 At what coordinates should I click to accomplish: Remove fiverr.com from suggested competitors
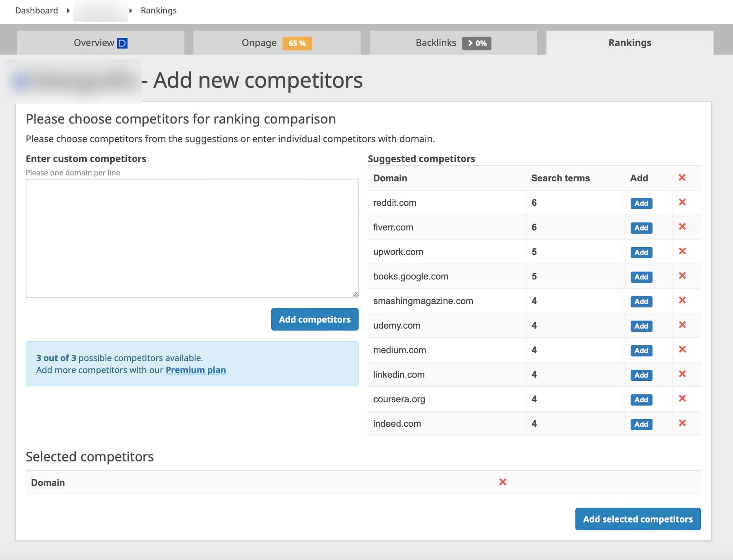click(683, 227)
